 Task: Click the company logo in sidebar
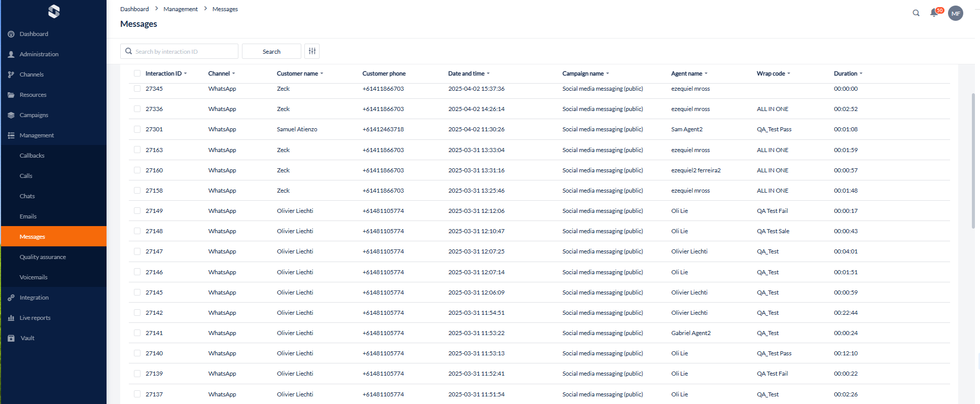point(54,11)
